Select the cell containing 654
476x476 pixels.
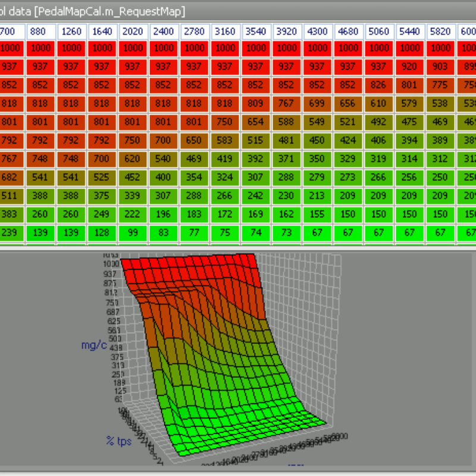[256, 123]
